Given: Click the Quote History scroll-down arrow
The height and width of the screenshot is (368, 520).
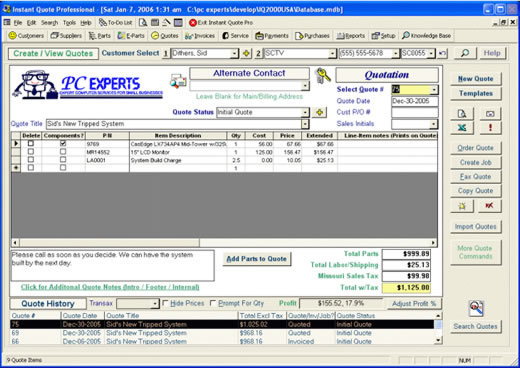Looking at the screenshot, I should coord(438,340).
